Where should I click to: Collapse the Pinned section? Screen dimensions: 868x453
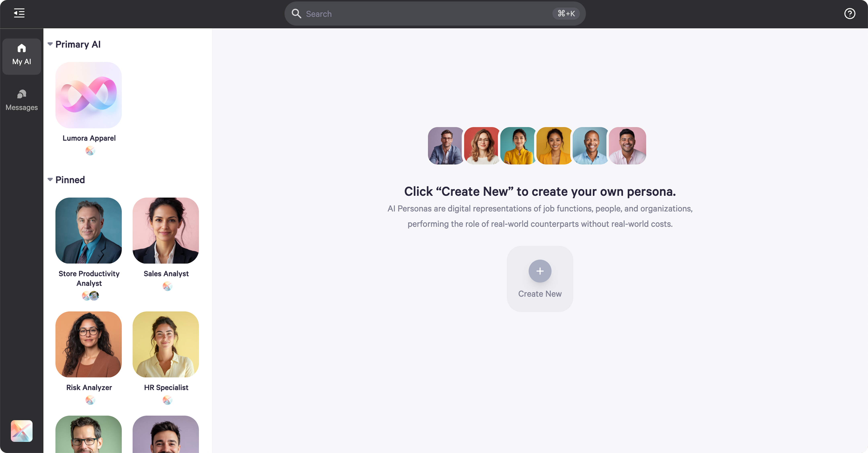[50, 180]
